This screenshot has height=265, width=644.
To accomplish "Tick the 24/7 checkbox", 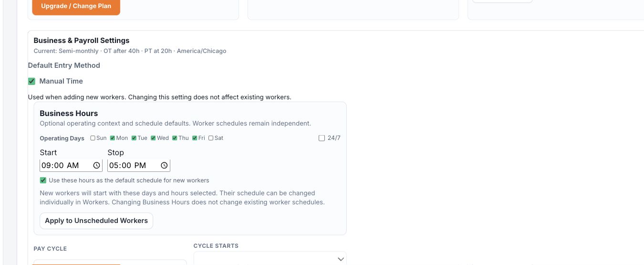I will click(322, 138).
